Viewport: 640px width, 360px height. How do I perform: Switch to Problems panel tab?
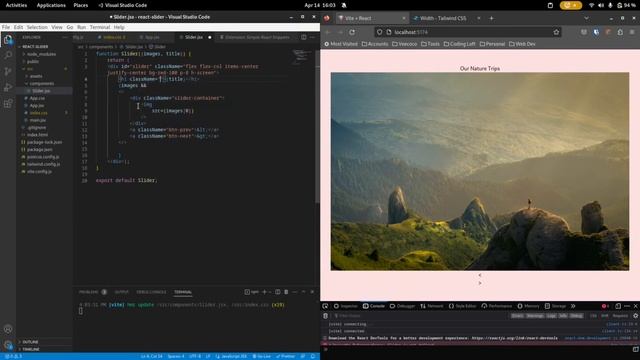coord(89,292)
